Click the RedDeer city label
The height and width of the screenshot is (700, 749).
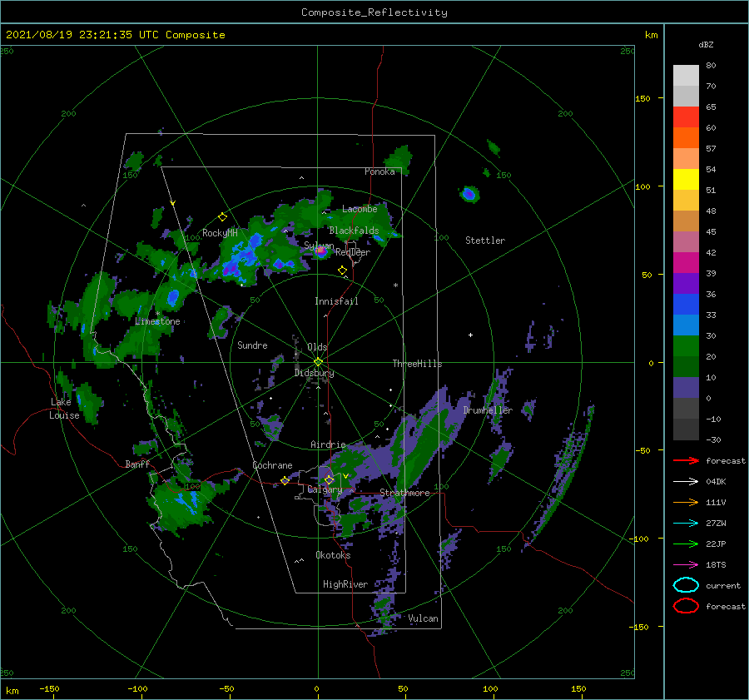(x=353, y=252)
